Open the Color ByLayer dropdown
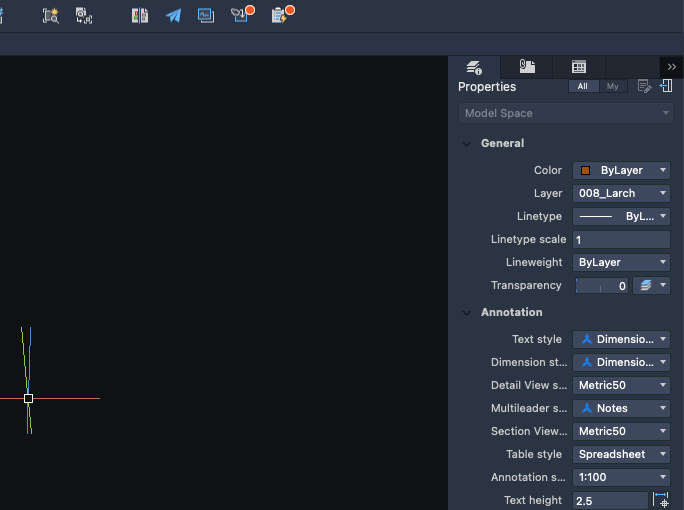 pos(621,170)
